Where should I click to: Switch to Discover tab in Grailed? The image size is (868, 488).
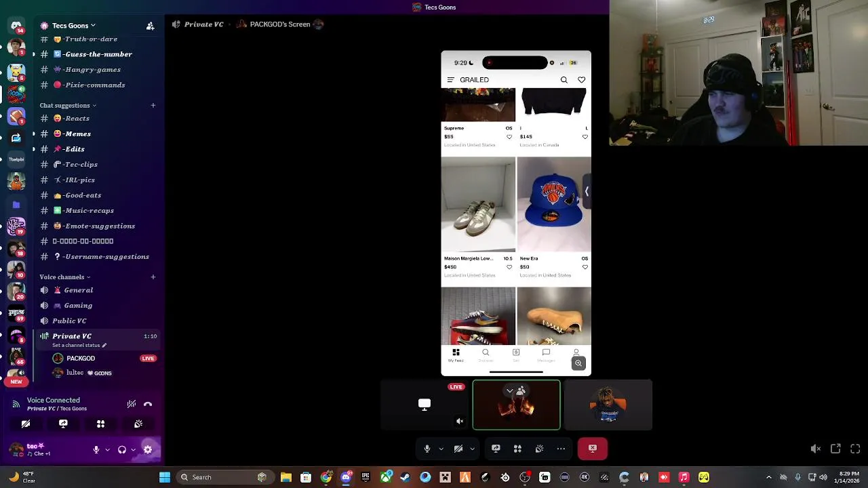click(486, 355)
